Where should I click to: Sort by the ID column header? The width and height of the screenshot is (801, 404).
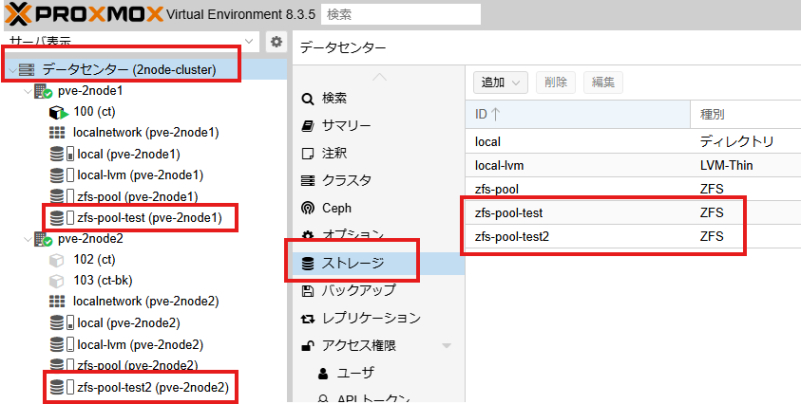point(578,114)
